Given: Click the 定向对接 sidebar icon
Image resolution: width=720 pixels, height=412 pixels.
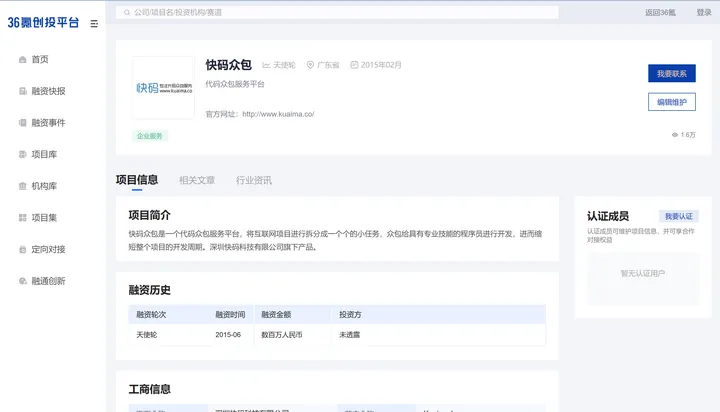Looking at the screenshot, I should (x=22, y=249).
